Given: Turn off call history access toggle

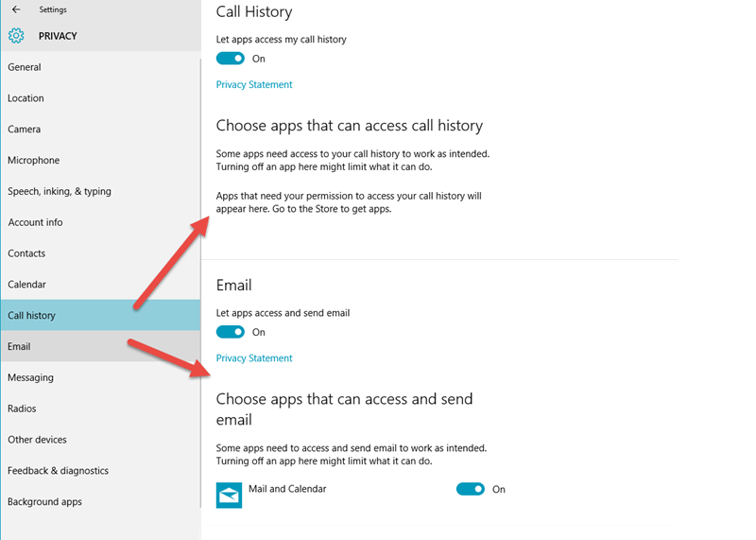Looking at the screenshot, I should [231, 59].
